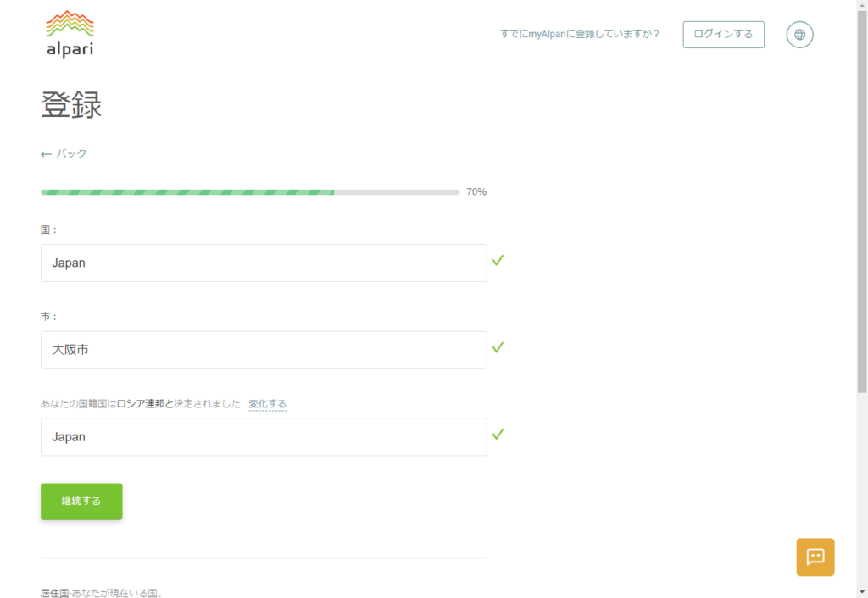Open the 国 (country) dropdown showing Japan

point(264,263)
